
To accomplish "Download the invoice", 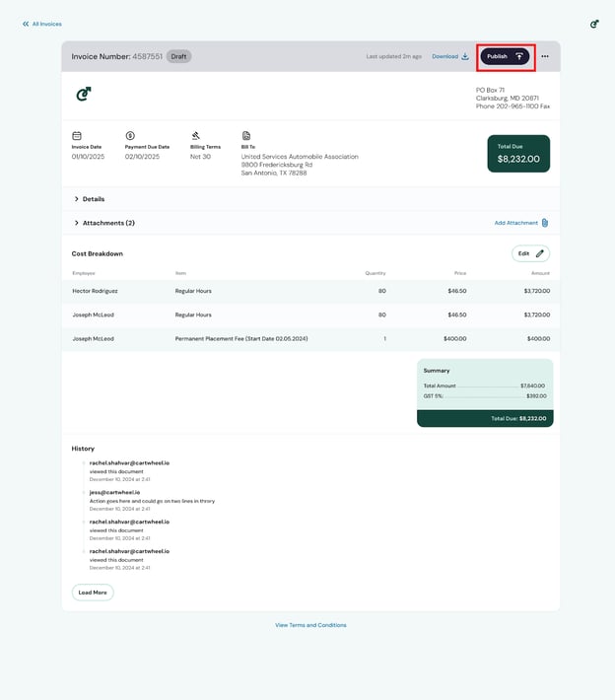I will coord(450,56).
